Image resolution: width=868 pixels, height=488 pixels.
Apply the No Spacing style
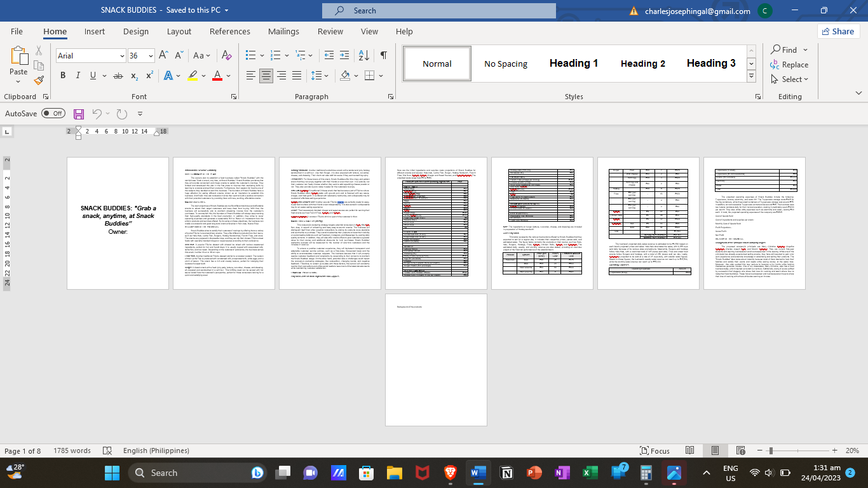[506, 63]
